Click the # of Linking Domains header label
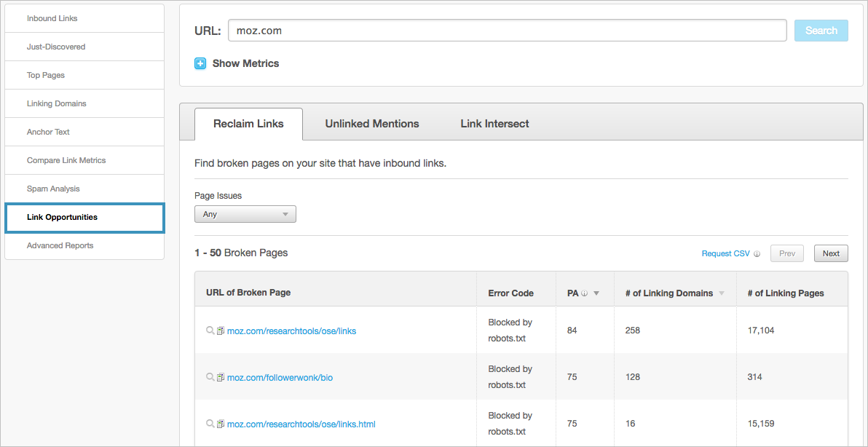This screenshot has height=447, width=868. (x=669, y=293)
